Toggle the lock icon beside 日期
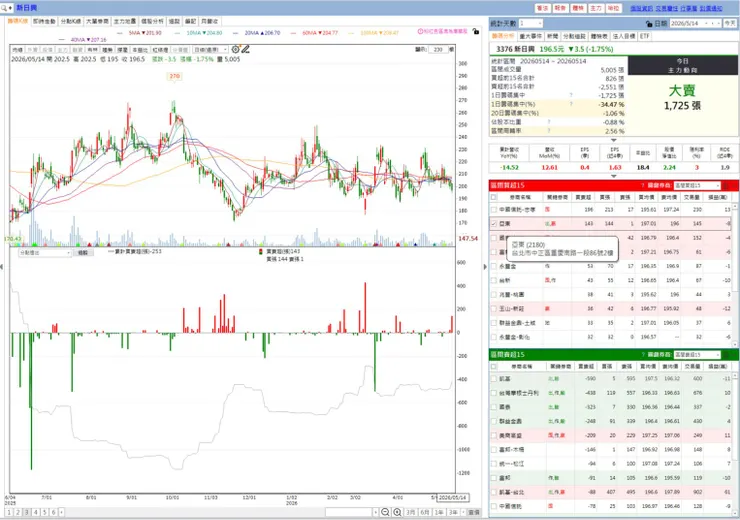 (x=649, y=24)
